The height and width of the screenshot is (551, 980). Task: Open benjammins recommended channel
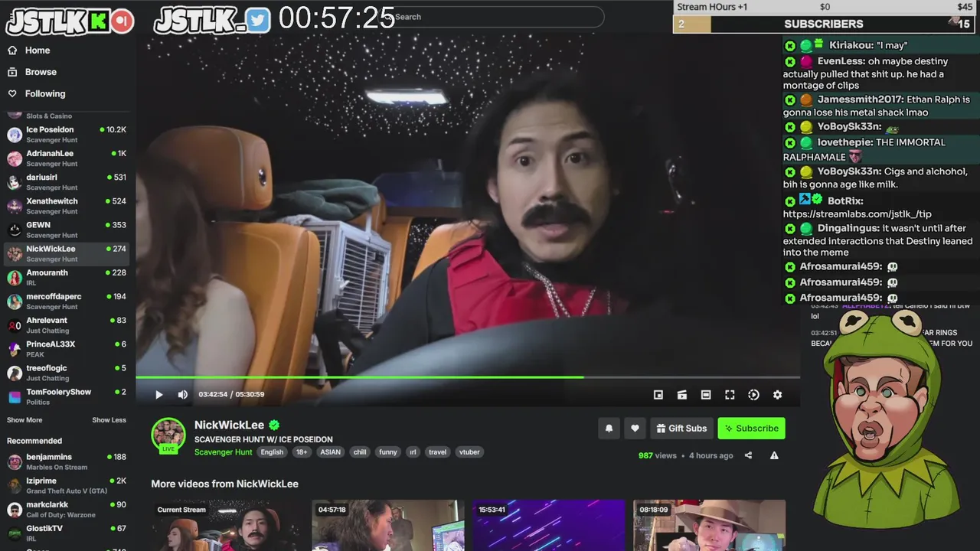pos(67,461)
